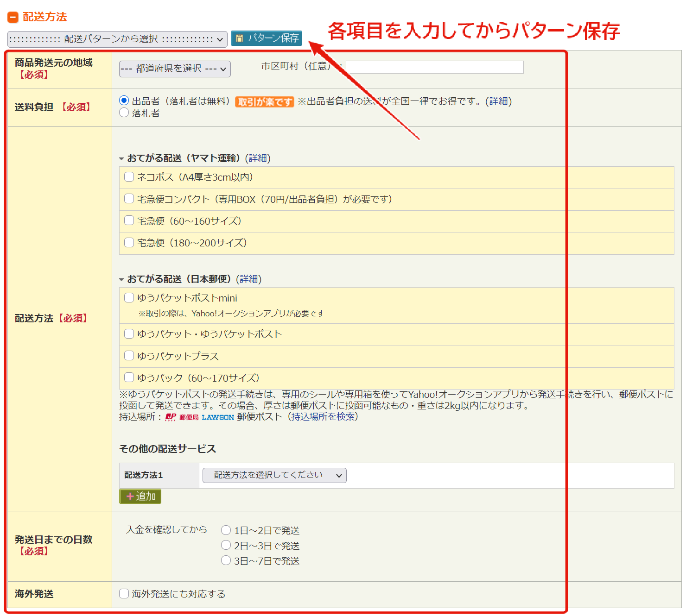The image size is (686, 616).
Task: Click the LAWSON logo icon
Action: click(x=218, y=417)
